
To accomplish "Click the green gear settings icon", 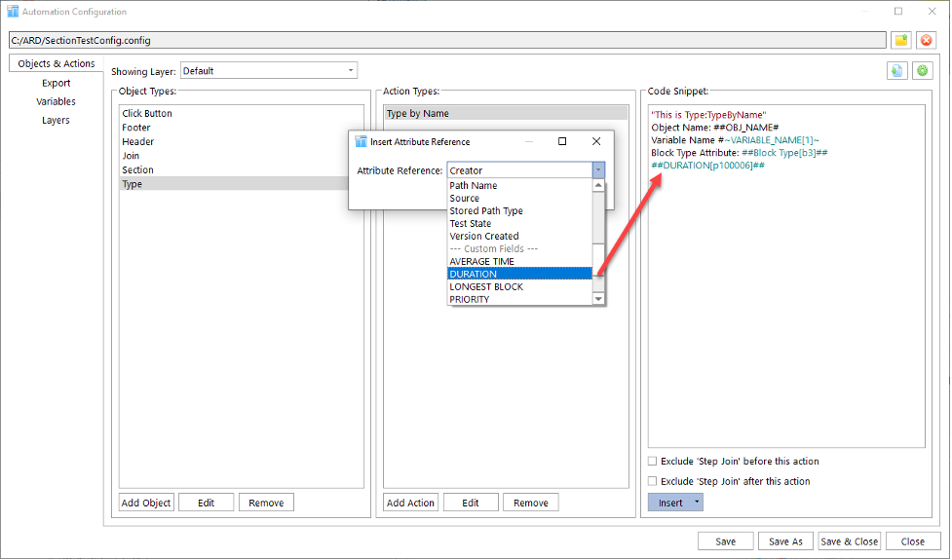I will pyautogui.click(x=922, y=71).
